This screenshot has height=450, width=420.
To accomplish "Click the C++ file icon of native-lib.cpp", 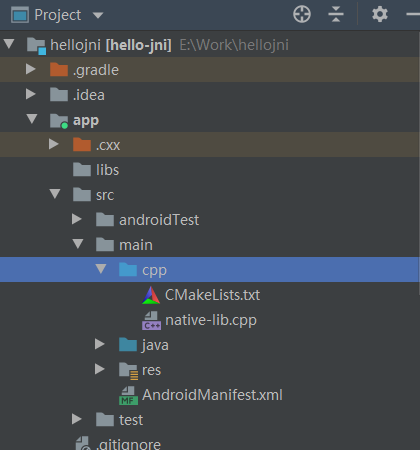I will pyautogui.click(x=151, y=320).
